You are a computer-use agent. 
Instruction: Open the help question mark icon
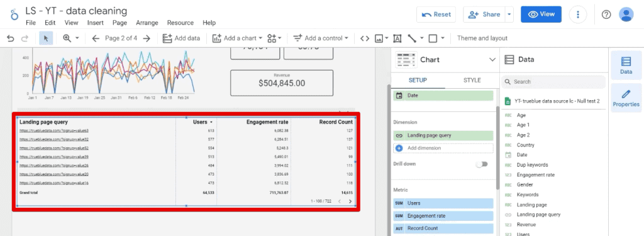tap(606, 14)
